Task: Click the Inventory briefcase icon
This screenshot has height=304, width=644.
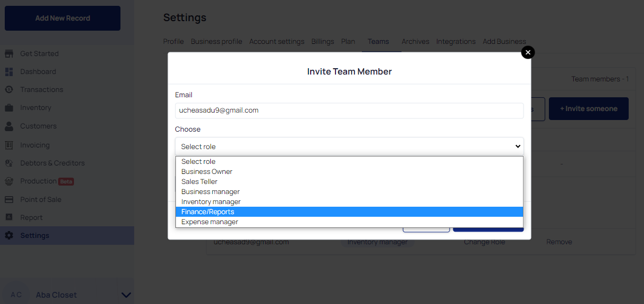Action: point(9,108)
